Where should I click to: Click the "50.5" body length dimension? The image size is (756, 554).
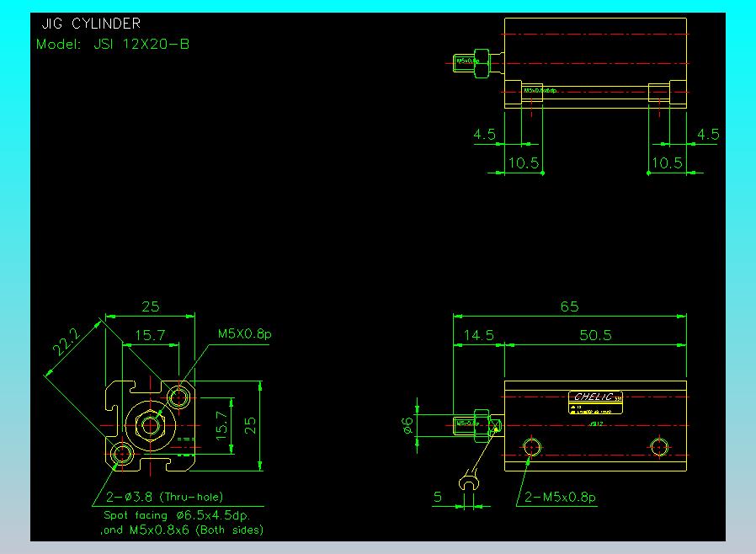595,335
